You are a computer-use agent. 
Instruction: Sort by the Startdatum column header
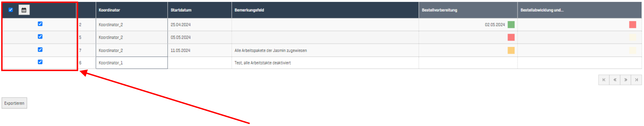click(181, 10)
